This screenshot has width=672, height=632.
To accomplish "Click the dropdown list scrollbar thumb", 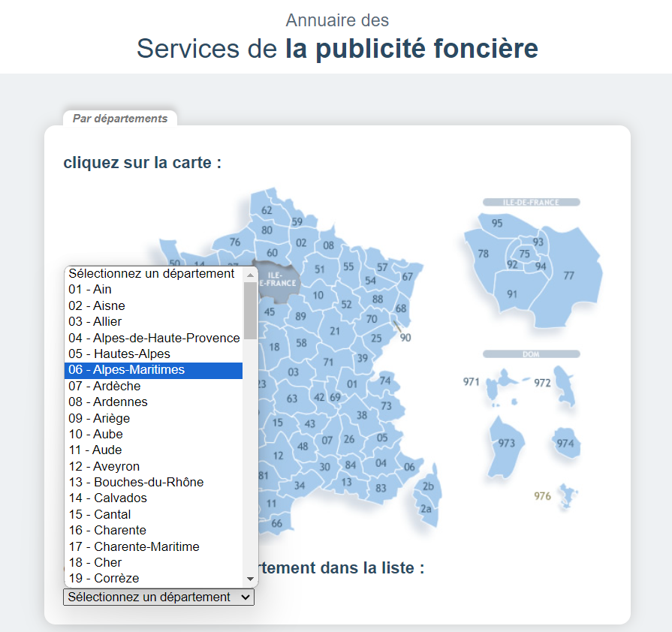I will point(250,311).
